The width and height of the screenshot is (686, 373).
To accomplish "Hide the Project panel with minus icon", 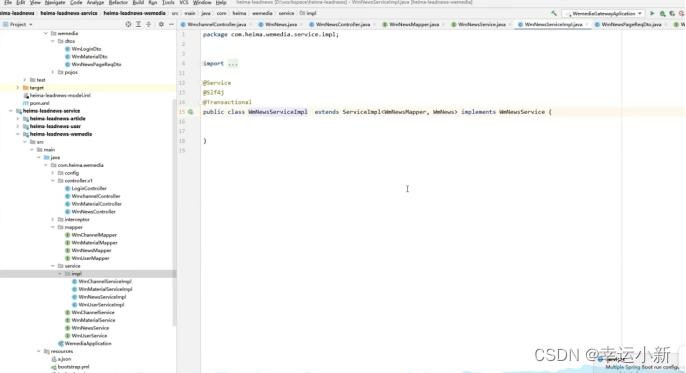I will pos(171,24).
